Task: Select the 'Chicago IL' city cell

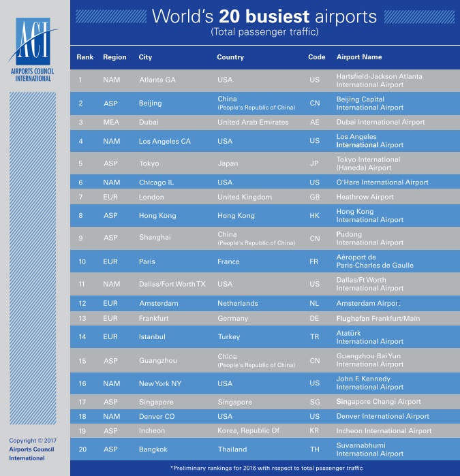Action: click(156, 183)
